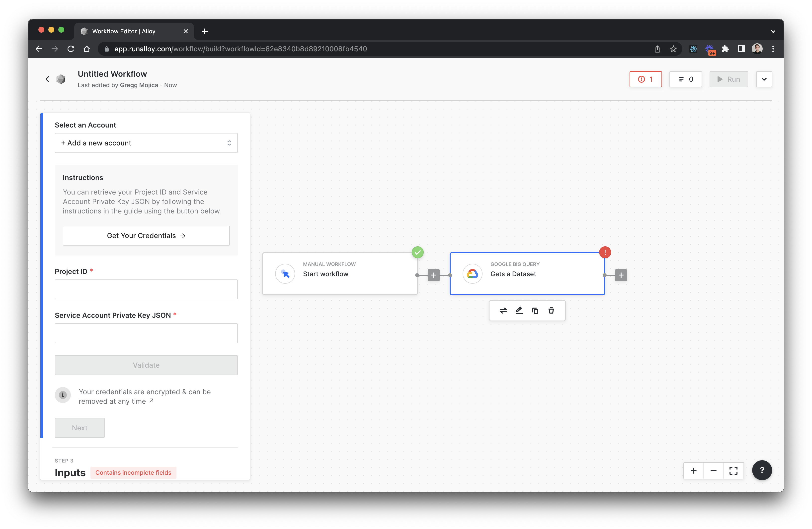The image size is (812, 529).
Task: Click Get Your Credentials button
Action: pyautogui.click(x=146, y=236)
